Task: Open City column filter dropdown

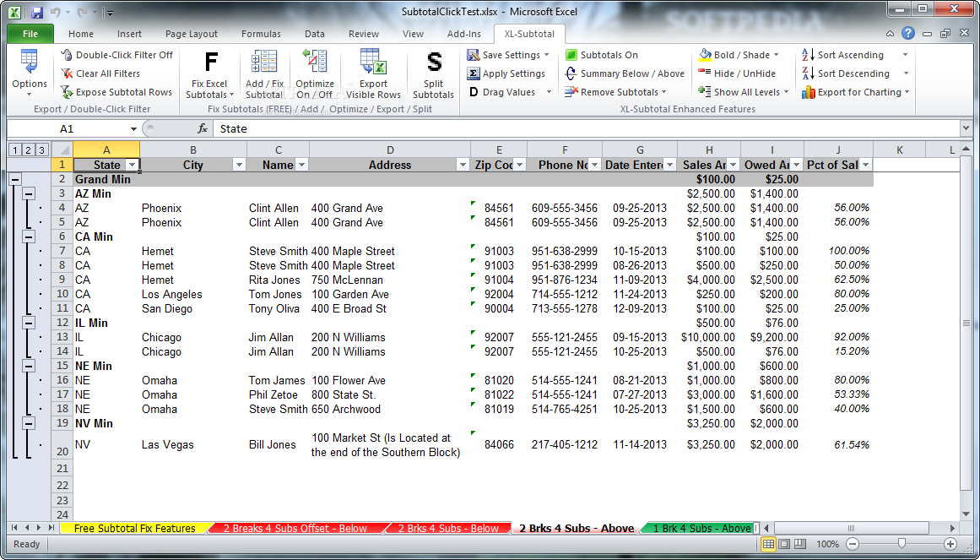Action: 239,166
